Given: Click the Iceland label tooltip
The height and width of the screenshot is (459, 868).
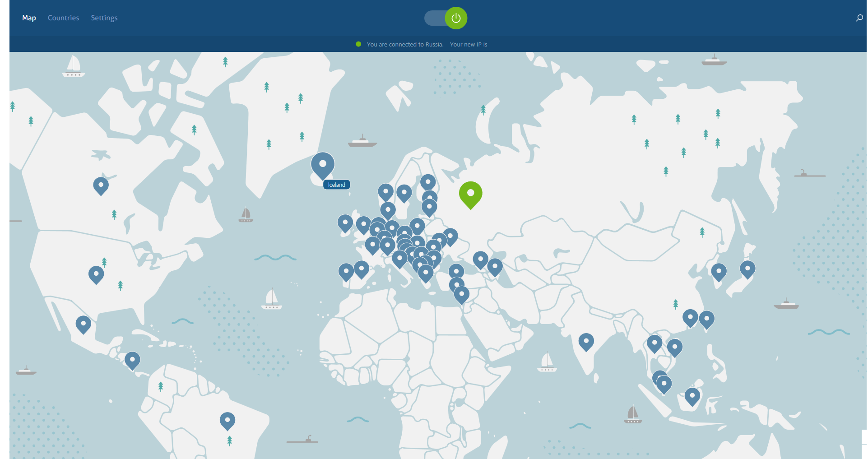Looking at the screenshot, I should (x=337, y=185).
